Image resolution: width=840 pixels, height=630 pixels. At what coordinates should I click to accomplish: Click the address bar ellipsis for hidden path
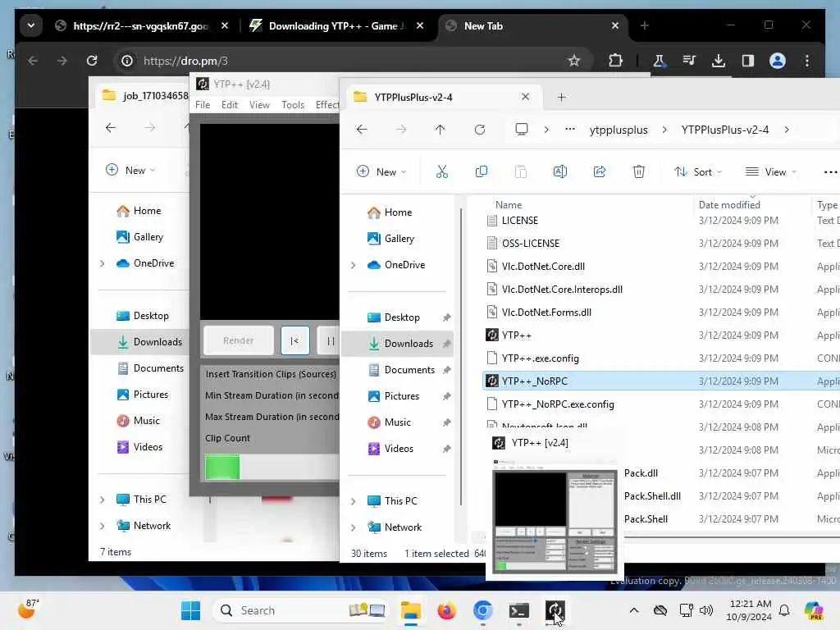(570, 129)
